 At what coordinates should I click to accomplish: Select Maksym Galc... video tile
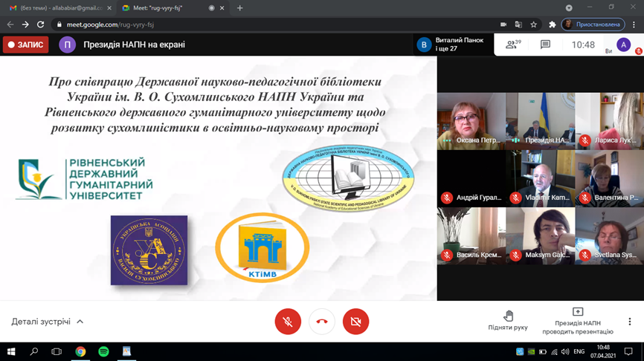pos(540,236)
